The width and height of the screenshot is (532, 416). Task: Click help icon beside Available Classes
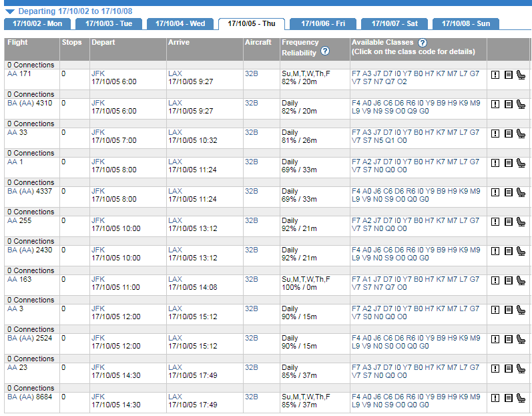422,43
